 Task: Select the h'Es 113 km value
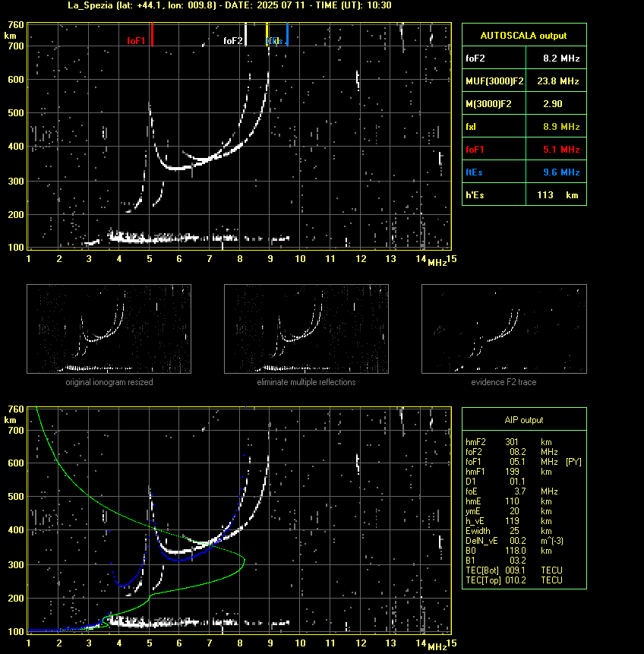pyautogui.click(x=557, y=195)
